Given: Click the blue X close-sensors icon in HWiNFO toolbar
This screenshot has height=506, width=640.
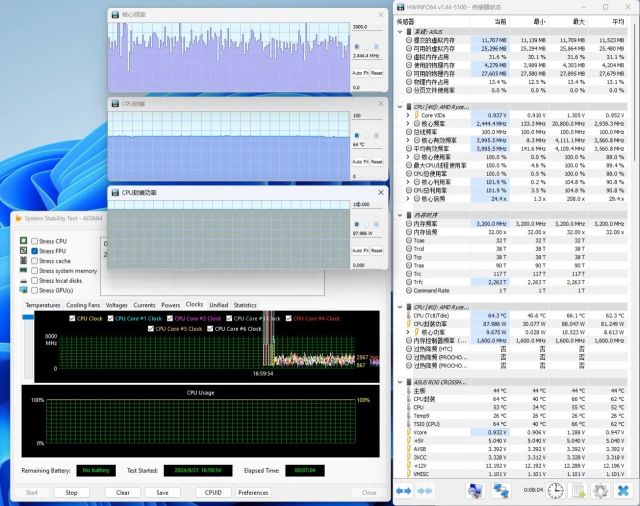Looking at the screenshot, I should [x=623, y=490].
